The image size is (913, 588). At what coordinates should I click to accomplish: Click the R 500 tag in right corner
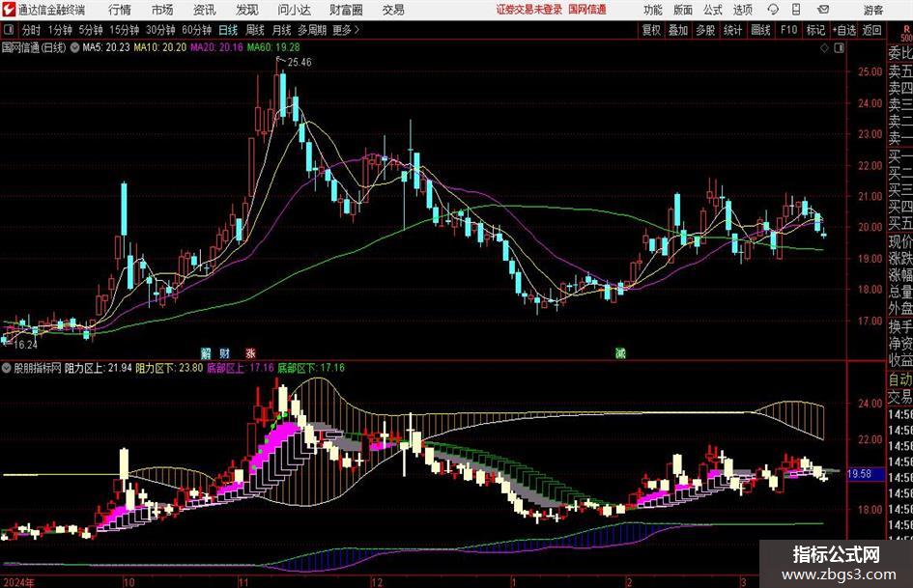click(x=906, y=33)
